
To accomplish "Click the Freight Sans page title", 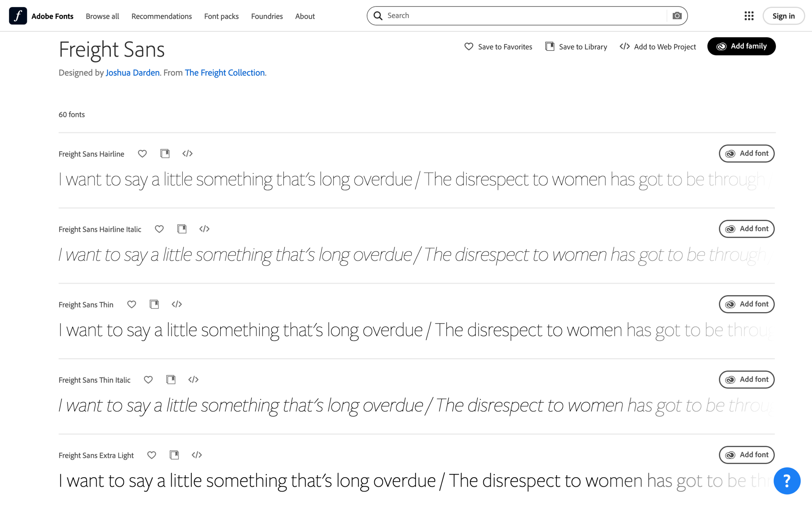I will coord(111,50).
